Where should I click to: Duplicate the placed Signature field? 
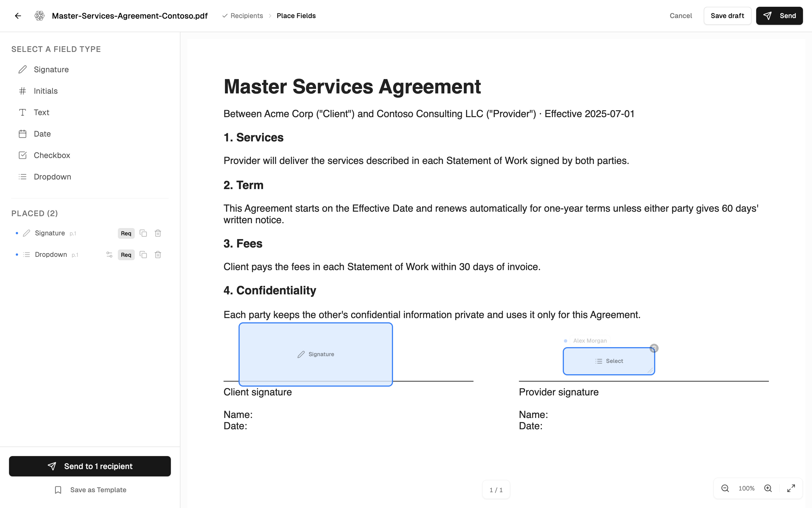pos(143,233)
